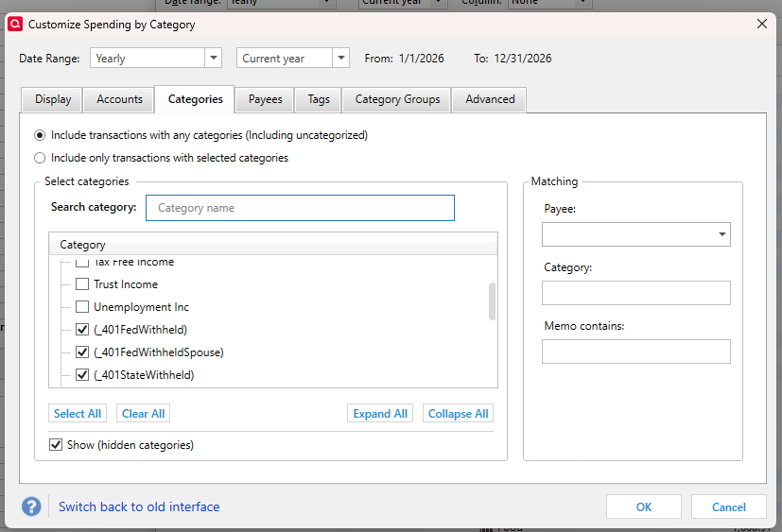Screen dimensions: 782x532
Task: Switch to the Accounts tab
Action: tap(119, 99)
